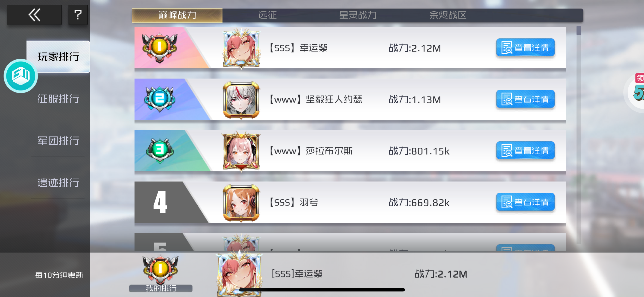Viewport: 644px width, 297px height.
Task: Click 查看详情 for player 幸运紫
Action: coord(525,47)
